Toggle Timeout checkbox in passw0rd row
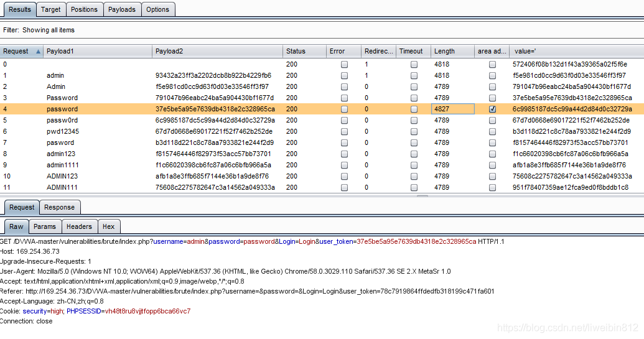The height and width of the screenshot is (339, 644). point(414,120)
